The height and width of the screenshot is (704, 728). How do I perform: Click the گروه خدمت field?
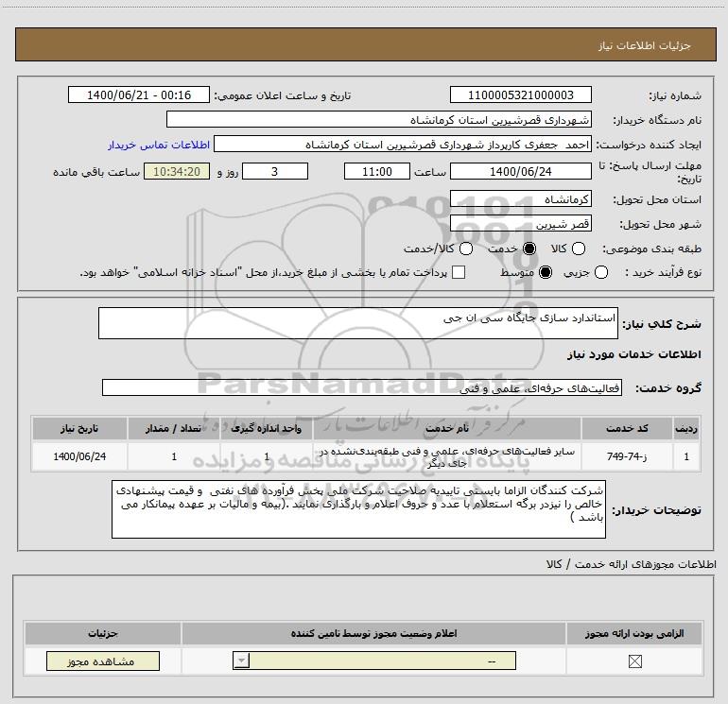362,387
